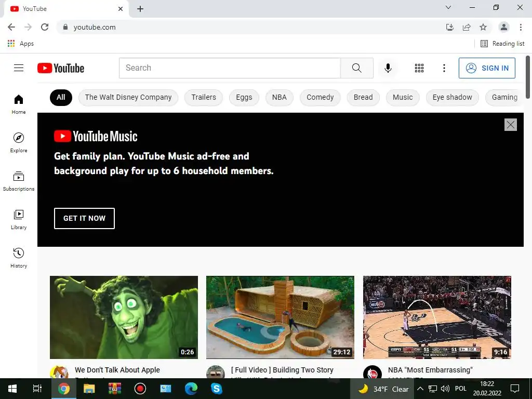Select the NBA chip
Viewport: 532px width, 399px height.
tap(279, 97)
